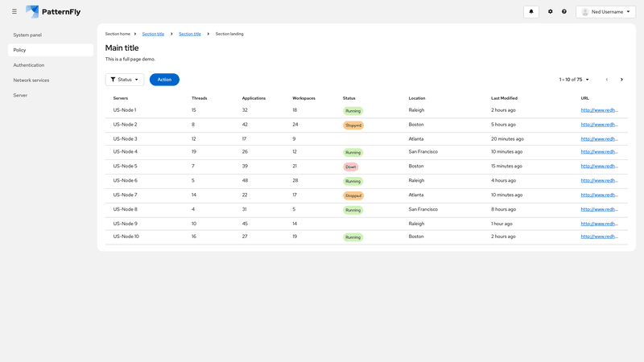644x362 pixels.
Task: Go to next page arrow
Action: pyautogui.click(x=621, y=80)
